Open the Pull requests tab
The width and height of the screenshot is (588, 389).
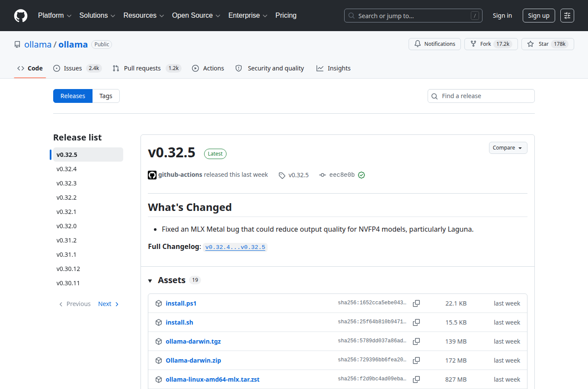[147, 68]
